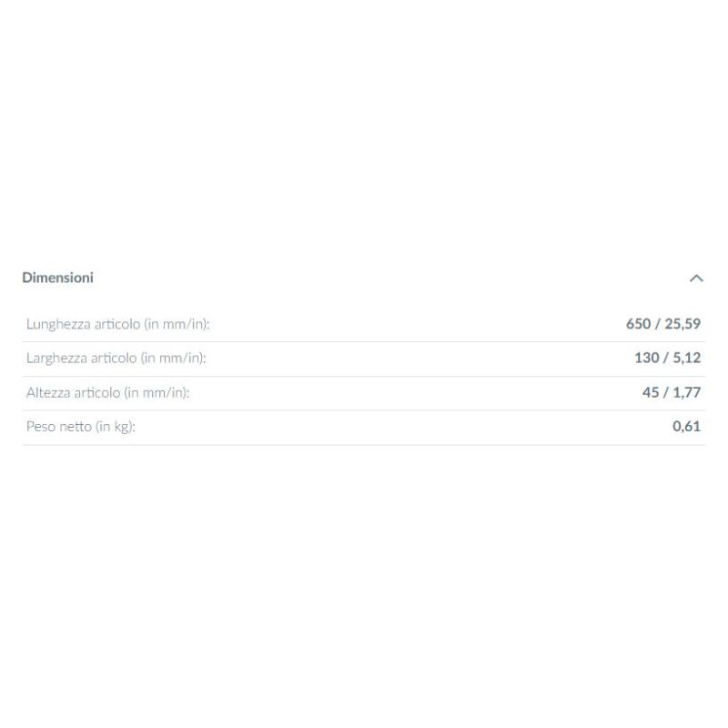Click '(in mm/in)' after Altezza articolo

157,393
